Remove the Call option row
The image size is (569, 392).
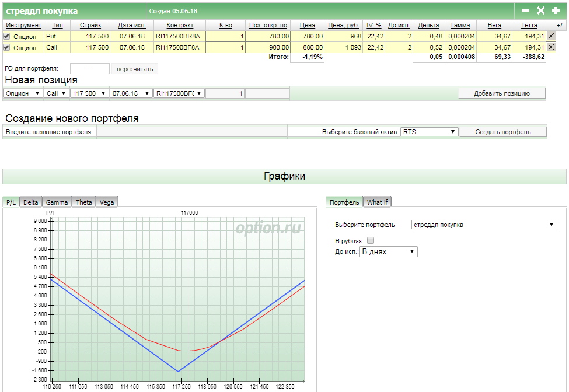click(x=551, y=47)
